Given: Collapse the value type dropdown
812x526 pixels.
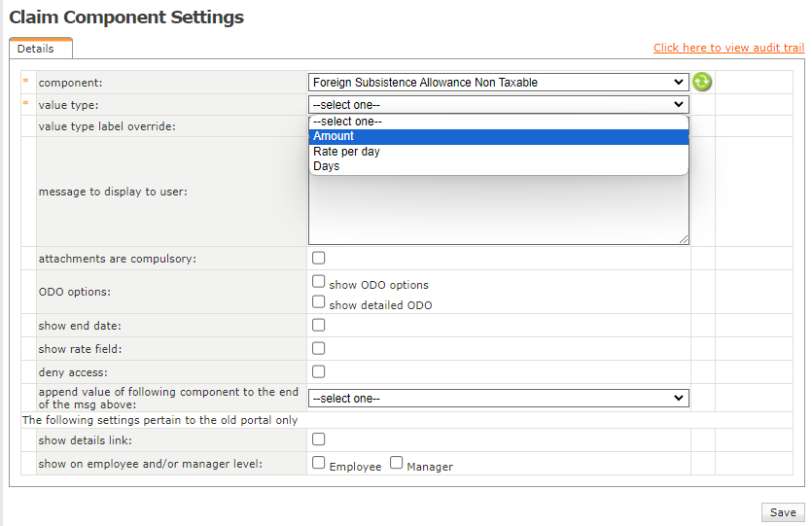Looking at the screenshot, I should 498,105.
